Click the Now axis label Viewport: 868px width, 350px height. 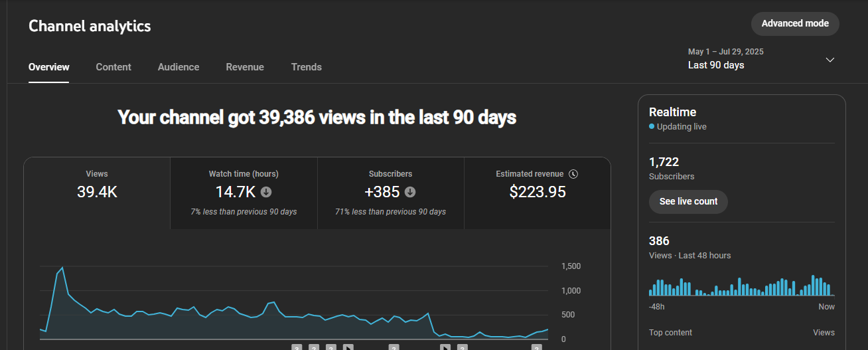point(826,307)
